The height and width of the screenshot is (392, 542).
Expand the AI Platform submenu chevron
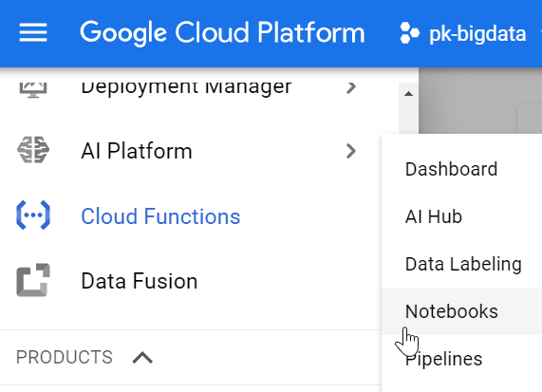tap(351, 151)
